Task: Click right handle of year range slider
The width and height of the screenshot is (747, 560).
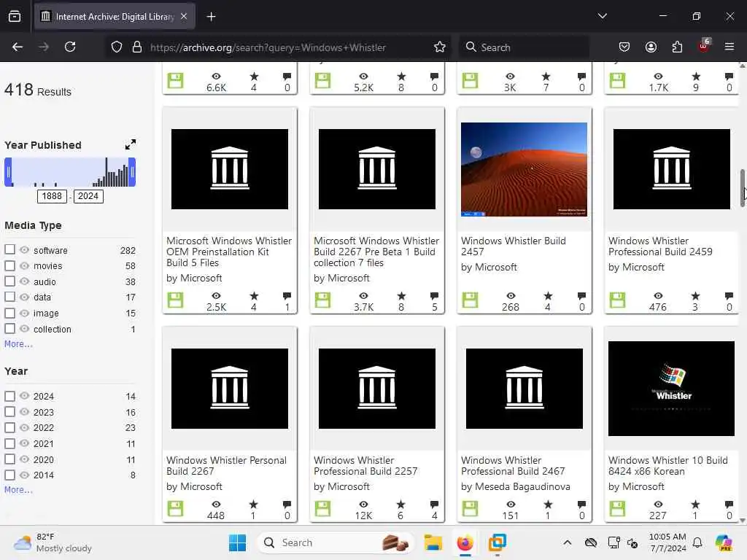Action: (x=133, y=172)
